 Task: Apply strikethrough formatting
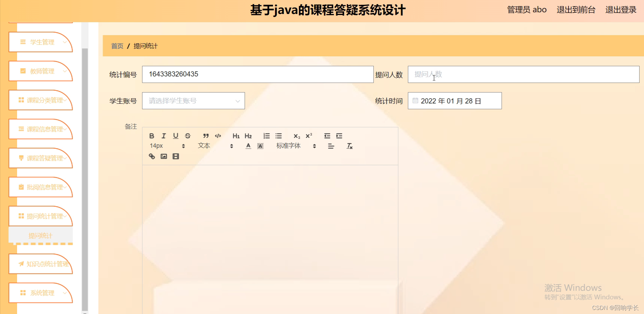pyautogui.click(x=187, y=135)
